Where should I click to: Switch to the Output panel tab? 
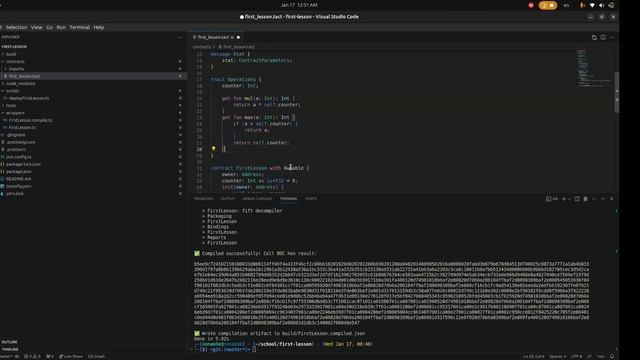click(228, 199)
